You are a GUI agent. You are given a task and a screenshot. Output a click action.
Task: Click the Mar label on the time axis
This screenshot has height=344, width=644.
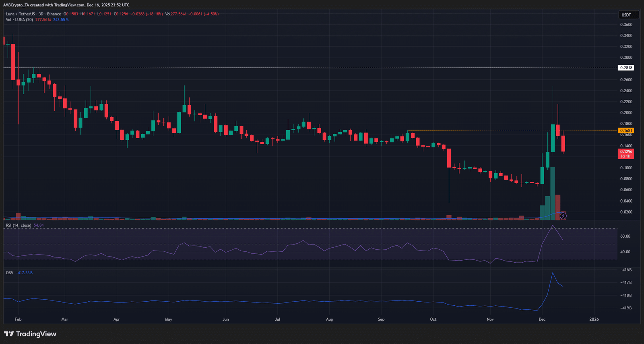coord(65,319)
